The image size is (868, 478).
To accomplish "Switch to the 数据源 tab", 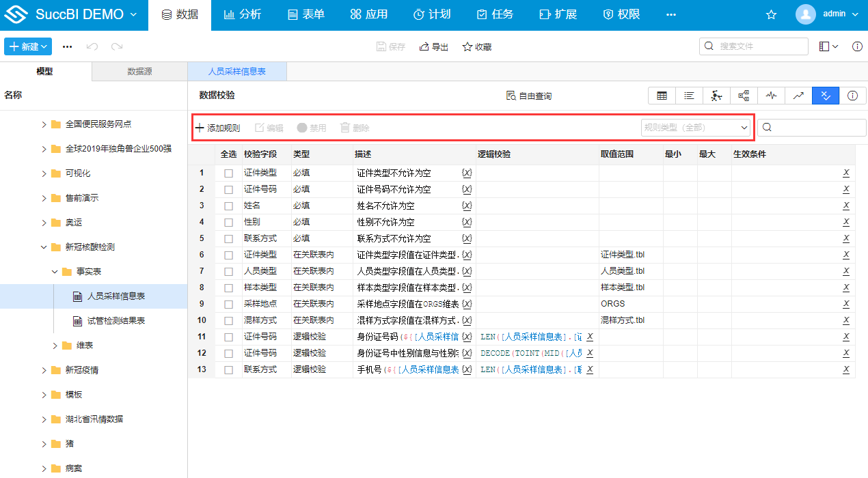I will pos(139,70).
